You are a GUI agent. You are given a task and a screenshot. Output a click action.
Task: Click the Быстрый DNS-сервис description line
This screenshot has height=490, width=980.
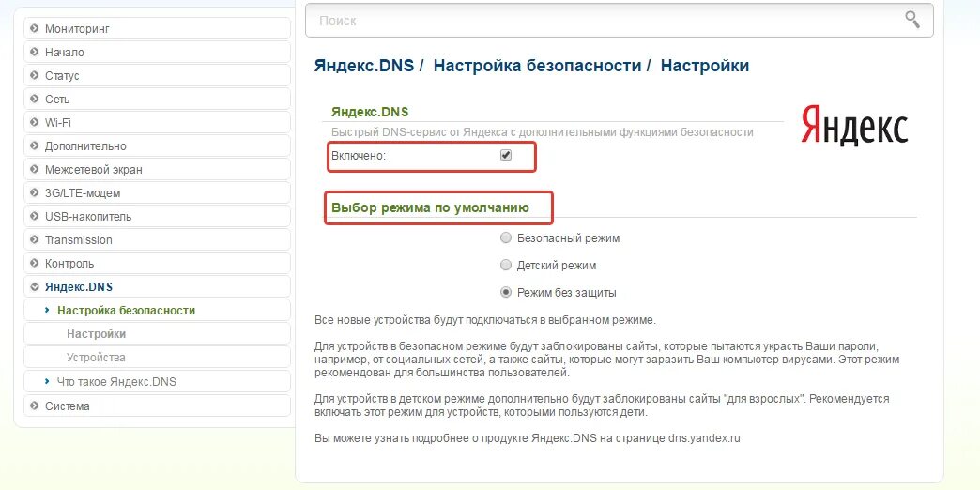[x=542, y=132]
